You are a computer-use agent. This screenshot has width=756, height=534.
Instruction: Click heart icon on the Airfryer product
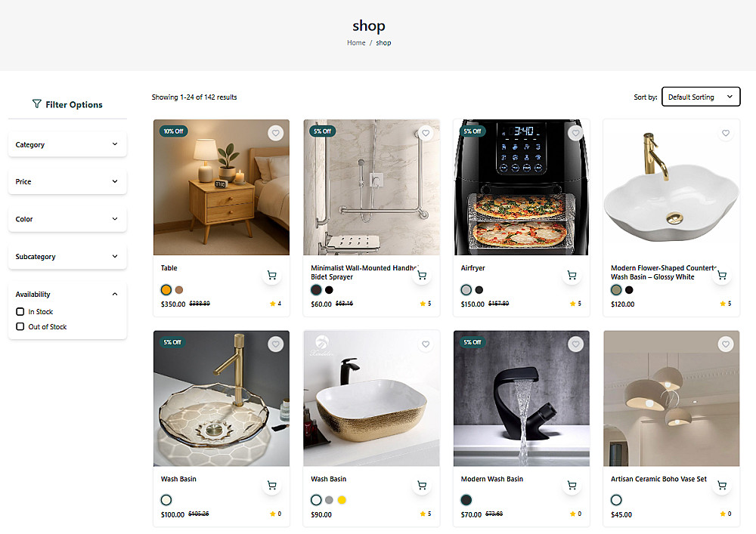point(576,134)
